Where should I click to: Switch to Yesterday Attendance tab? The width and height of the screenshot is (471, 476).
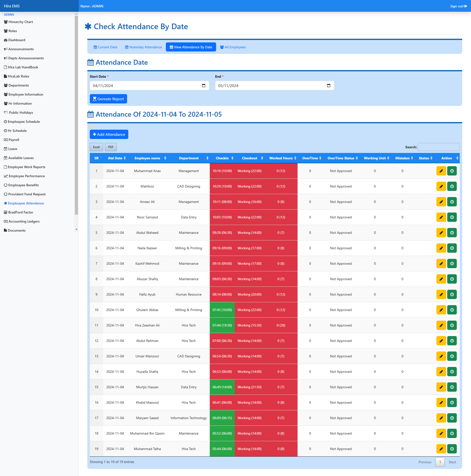pyautogui.click(x=144, y=47)
